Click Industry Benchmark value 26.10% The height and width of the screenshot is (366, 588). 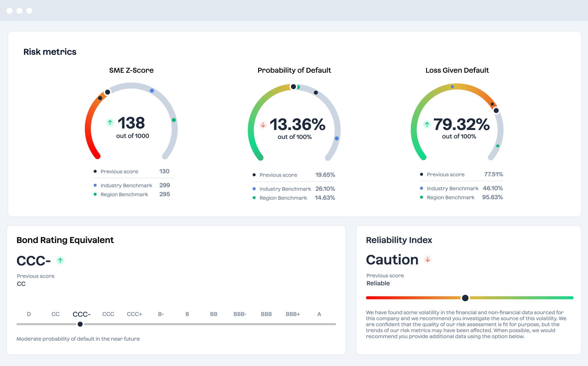(325, 189)
